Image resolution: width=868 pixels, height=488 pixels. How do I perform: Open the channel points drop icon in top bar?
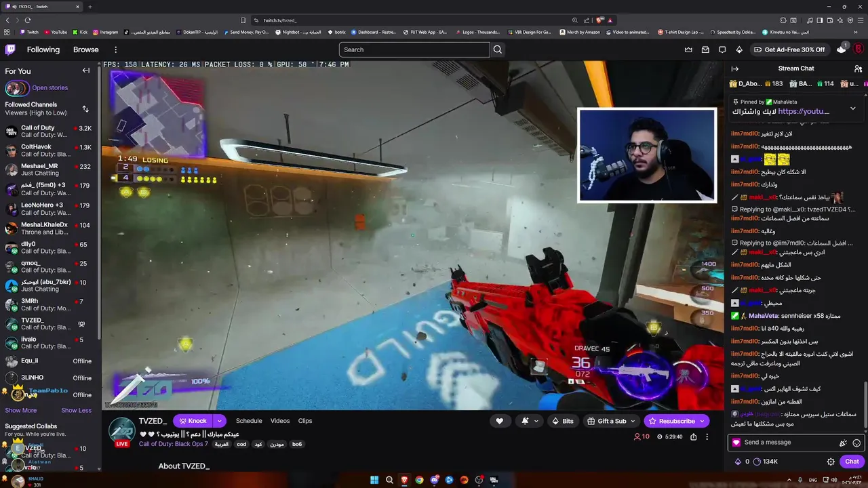click(x=842, y=49)
